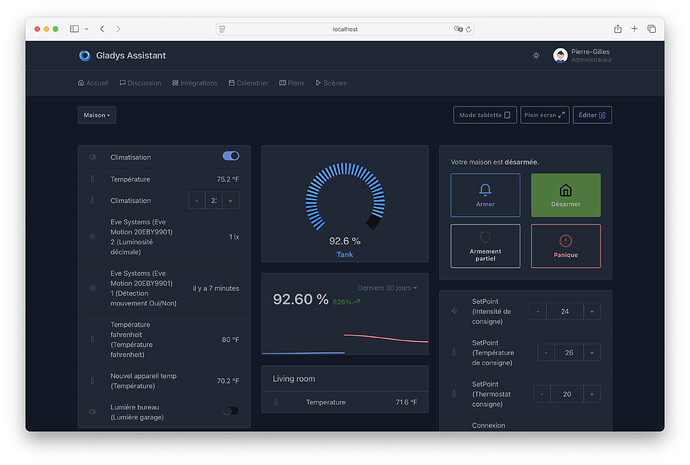Increase SetPoint Intensité de consigne value
The image size is (690, 465).
tap(592, 312)
